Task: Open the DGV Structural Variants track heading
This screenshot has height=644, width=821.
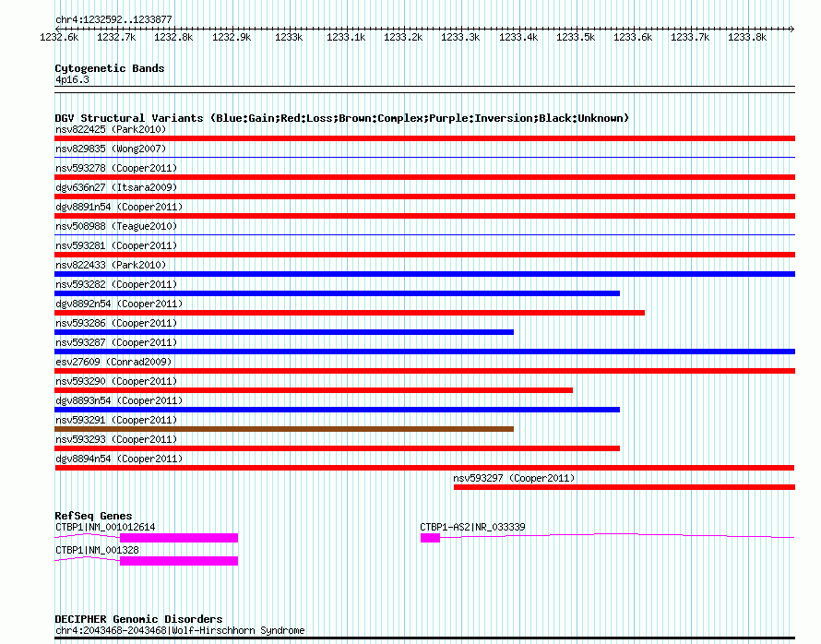Action: point(342,118)
